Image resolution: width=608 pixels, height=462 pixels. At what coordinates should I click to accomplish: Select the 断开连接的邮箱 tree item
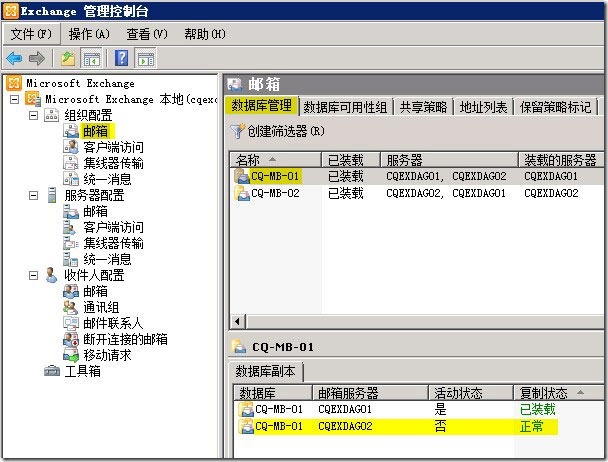tap(125, 339)
